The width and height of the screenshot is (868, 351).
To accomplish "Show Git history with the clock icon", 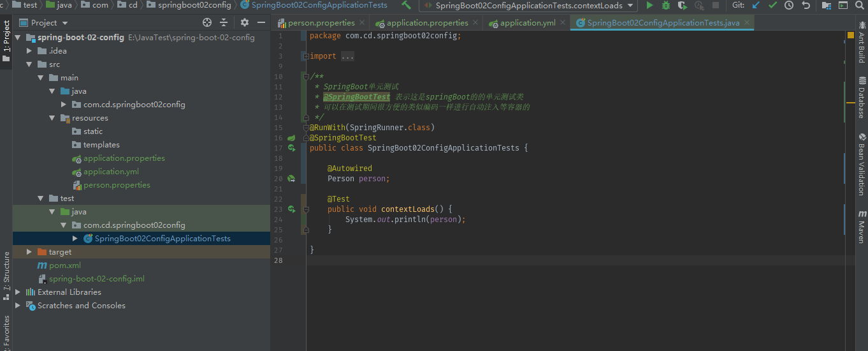I will pos(789,5).
